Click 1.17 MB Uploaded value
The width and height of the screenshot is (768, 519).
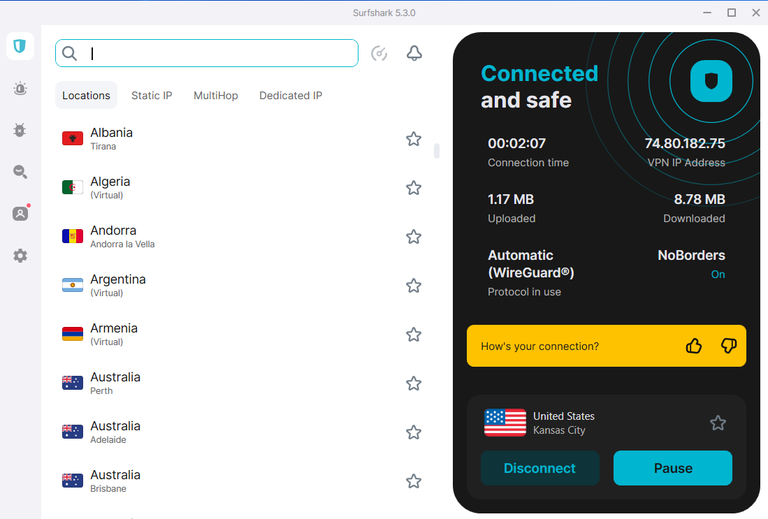tap(511, 199)
